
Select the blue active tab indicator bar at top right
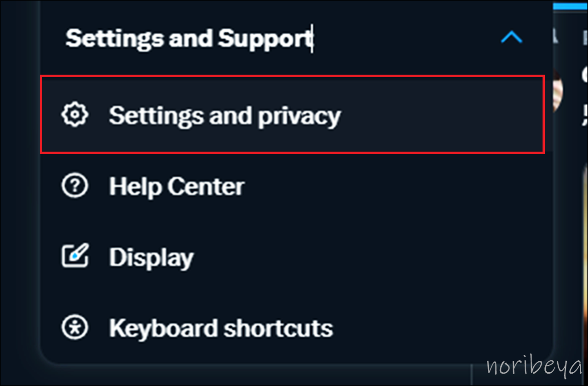click(x=571, y=6)
